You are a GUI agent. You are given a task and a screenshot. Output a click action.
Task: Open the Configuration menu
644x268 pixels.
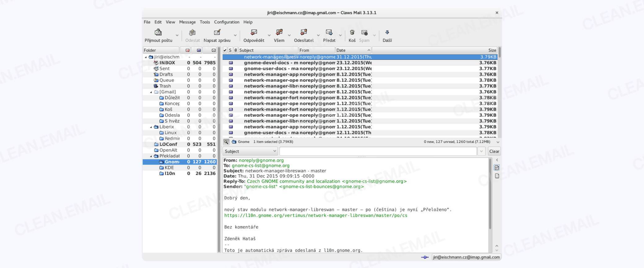click(x=227, y=22)
